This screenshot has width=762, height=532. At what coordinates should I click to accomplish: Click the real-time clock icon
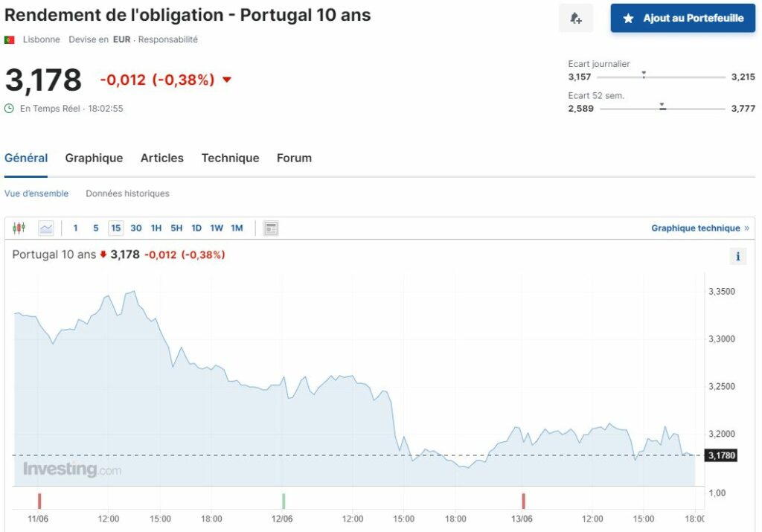(x=10, y=109)
